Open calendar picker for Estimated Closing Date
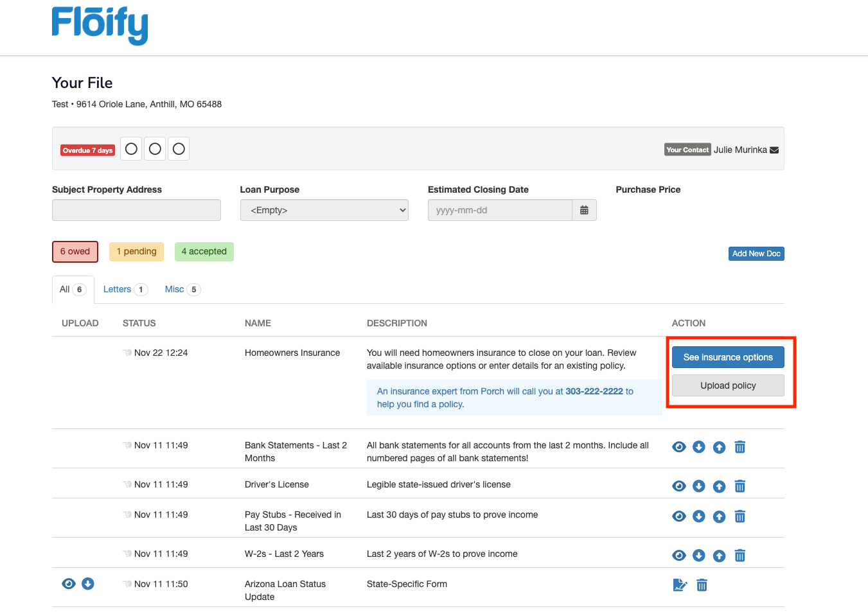868x616 pixels. (584, 210)
